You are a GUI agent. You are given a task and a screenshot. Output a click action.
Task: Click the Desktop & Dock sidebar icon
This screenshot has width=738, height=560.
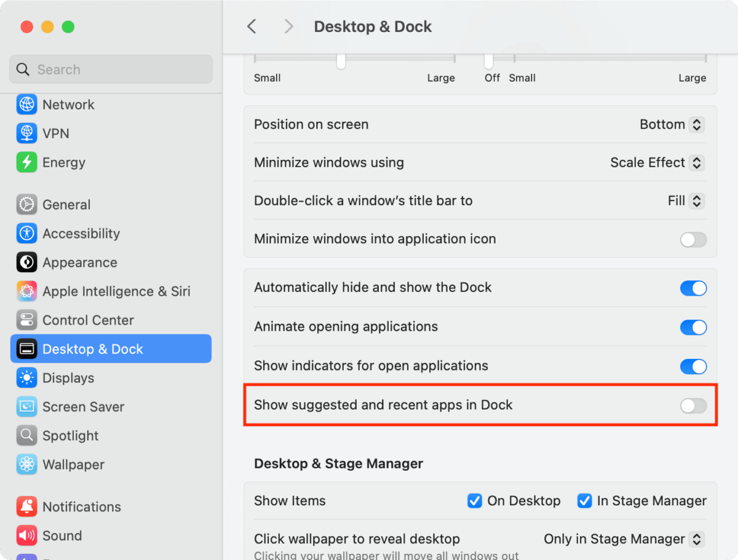26,349
